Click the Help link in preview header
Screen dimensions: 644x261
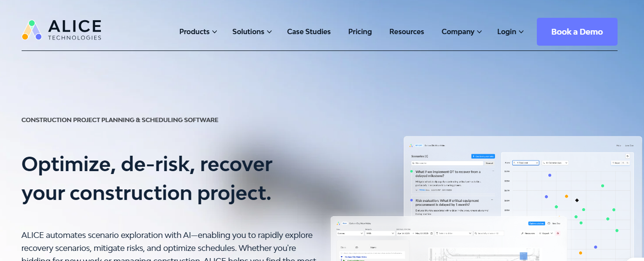(619, 145)
